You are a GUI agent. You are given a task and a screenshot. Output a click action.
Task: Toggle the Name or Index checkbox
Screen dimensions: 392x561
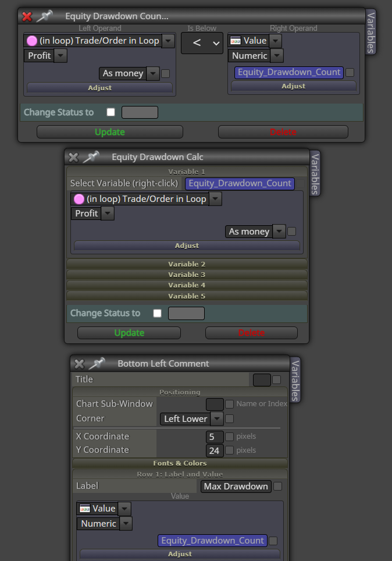230,404
